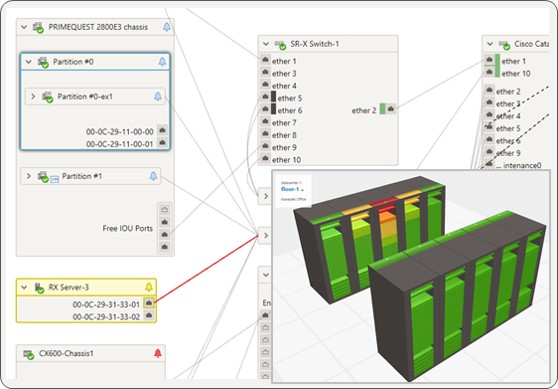The height and width of the screenshot is (389, 558).
Task: Click the port icon for 00-0C-29-11-00-00
Action: coord(162,130)
